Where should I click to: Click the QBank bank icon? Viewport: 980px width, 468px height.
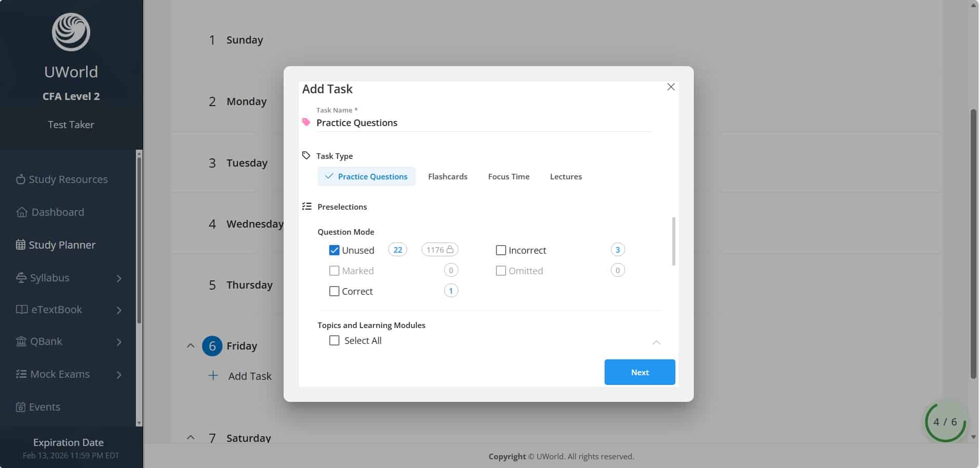[21, 341]
